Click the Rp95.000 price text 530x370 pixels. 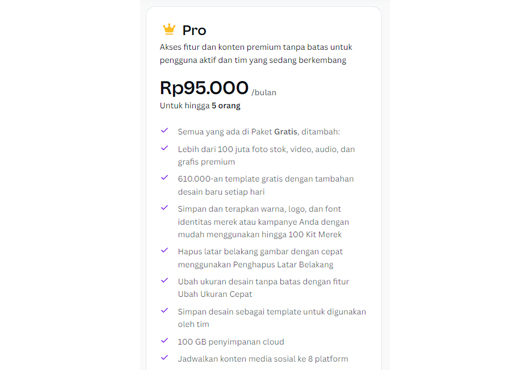click(x=204, y=88)
